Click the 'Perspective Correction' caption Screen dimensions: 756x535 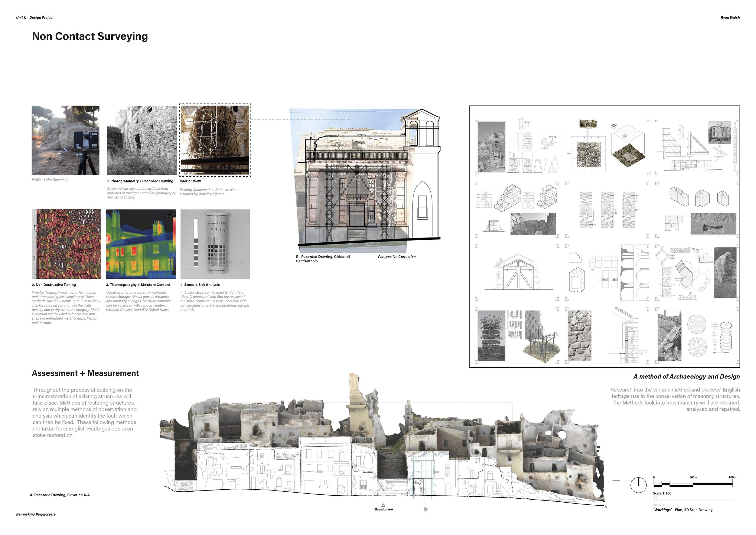point(396,257)
